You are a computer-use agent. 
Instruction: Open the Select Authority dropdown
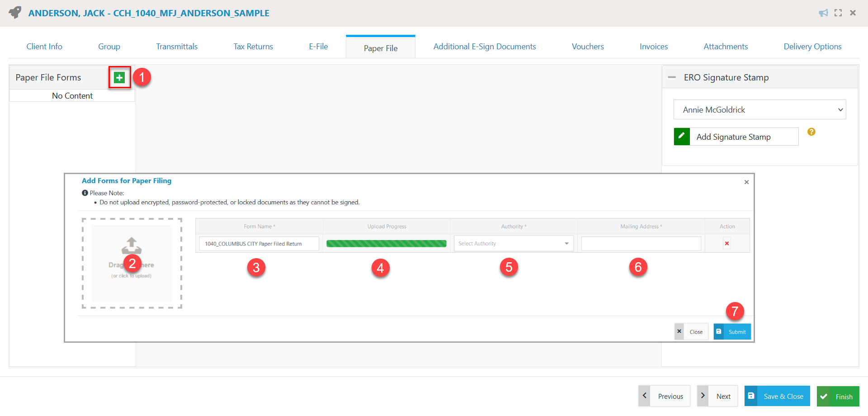click(513, 243)
